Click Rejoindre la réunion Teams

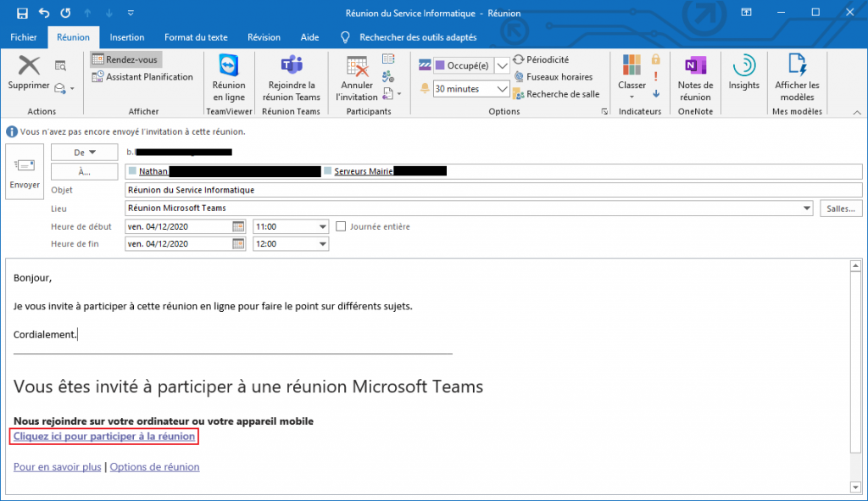pyautogui.click(x=292, y=78)
